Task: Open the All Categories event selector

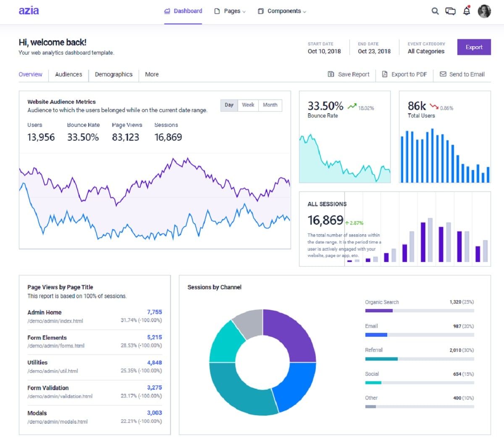Action: 426,51
